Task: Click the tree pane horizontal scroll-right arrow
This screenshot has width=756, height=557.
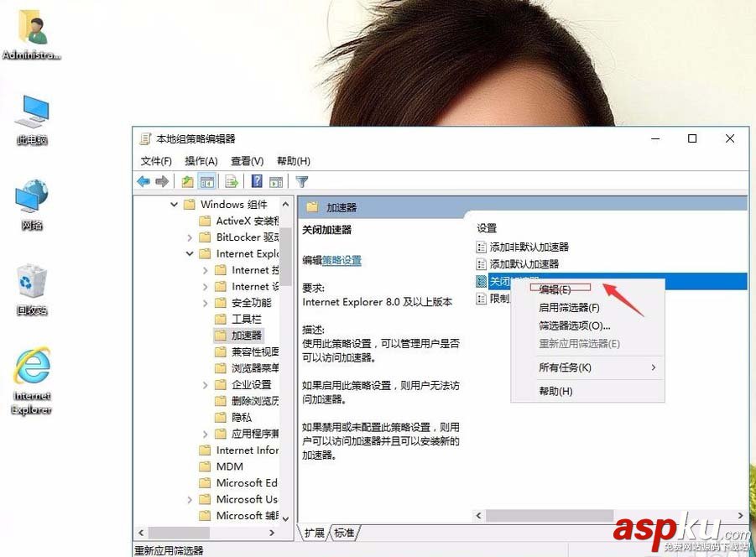Action: [x=272, y=533]
